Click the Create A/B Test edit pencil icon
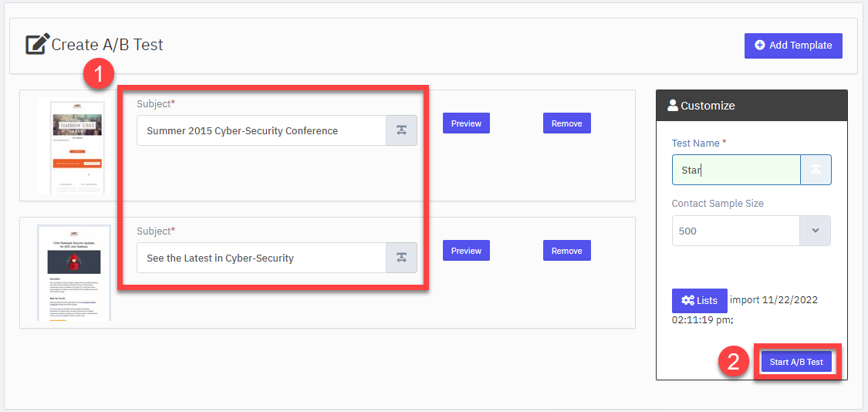The width and height of the screenshot is (868, 412). (37, 44)
